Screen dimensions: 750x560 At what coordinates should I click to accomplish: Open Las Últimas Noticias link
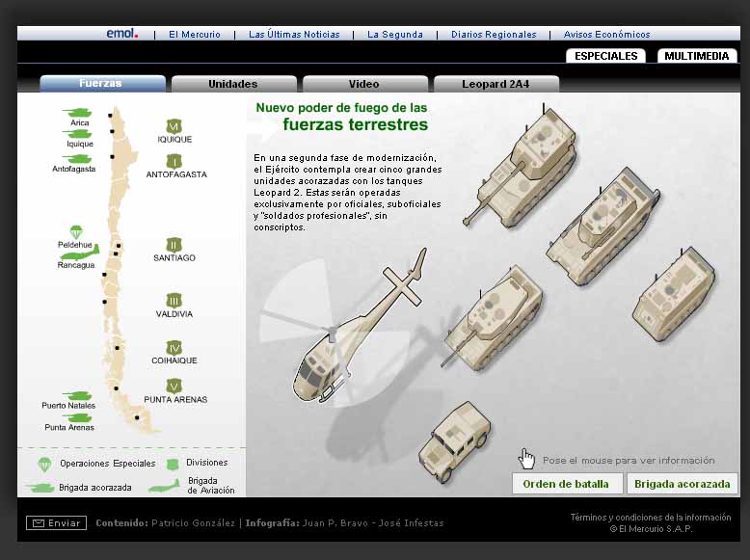(294, 35)
